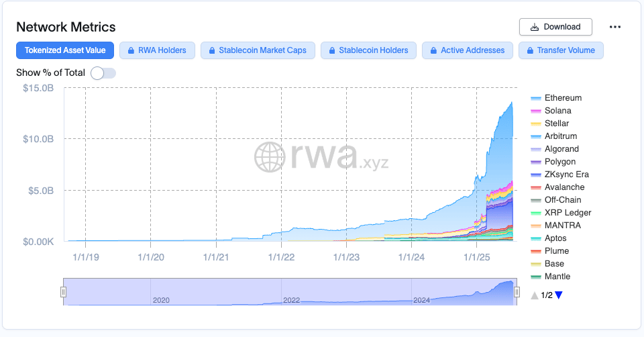Toggle Stellar series via its yellow legend swatch
This screenshot has width=644, height=337.
point(535,124)
